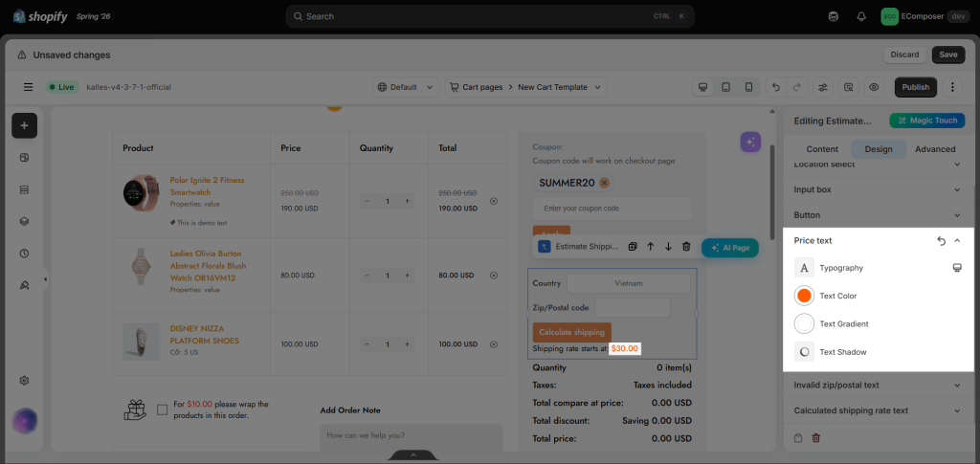980x464 pixels.
Task: Decrease quantity of DISNEY NIZZA shoes
Action: pyautogui.click(x=367, y=344)
